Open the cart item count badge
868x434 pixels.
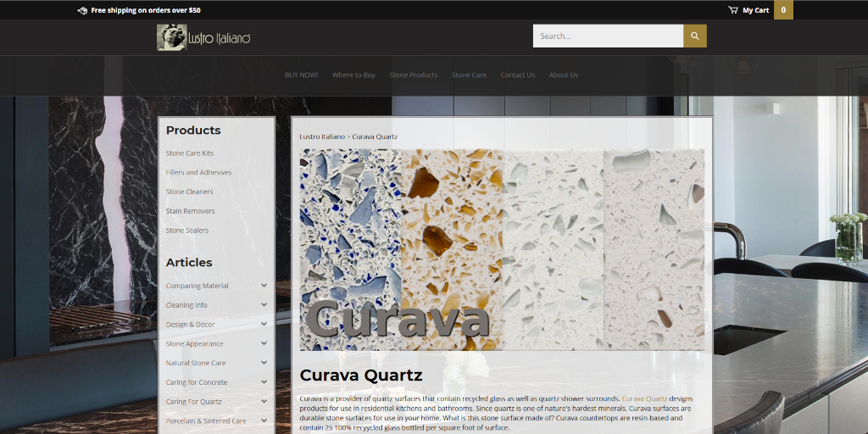coord(783,10)
